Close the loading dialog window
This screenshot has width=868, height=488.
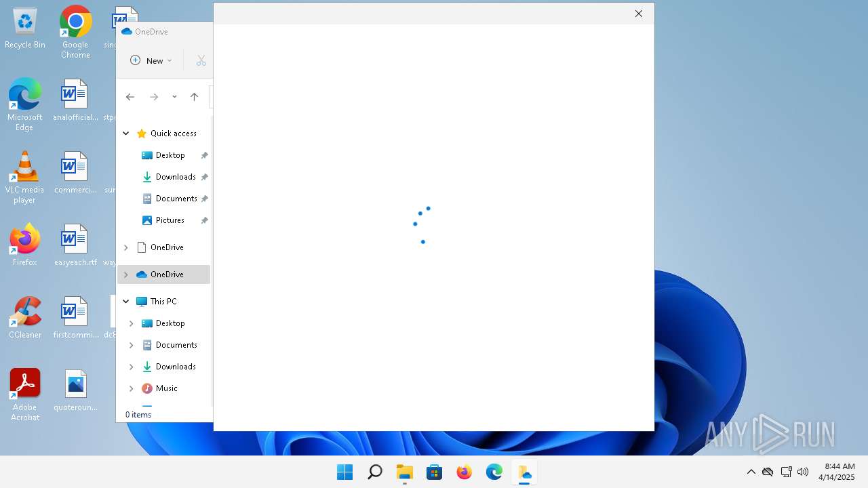point(638,14)
